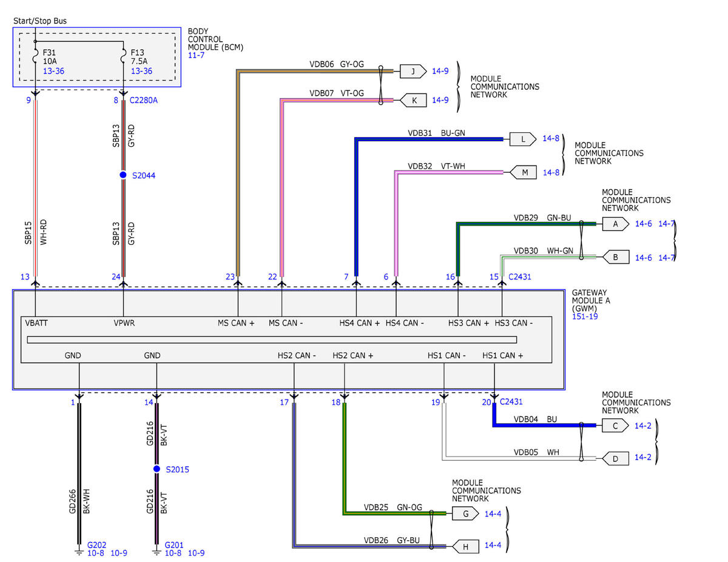Open the 13-36 link under fuse F13
Image resolution: width=728 pixels, height=562 pixels.
pyautogui.click(x=141, y=71)
